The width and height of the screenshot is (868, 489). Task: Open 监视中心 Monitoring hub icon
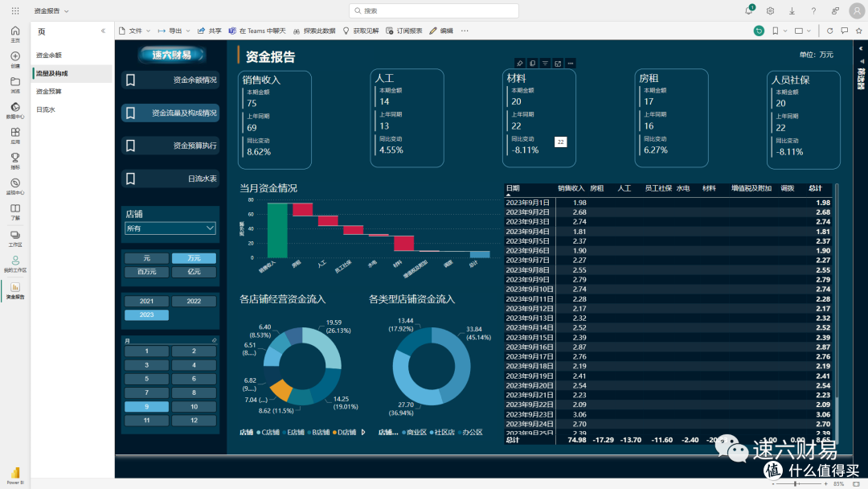(15, 187)
